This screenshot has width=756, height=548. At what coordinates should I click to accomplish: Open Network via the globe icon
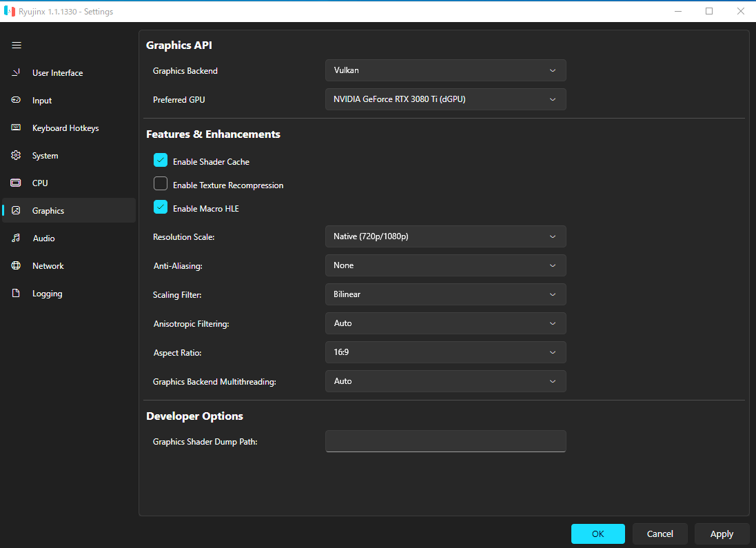[17, 266]
